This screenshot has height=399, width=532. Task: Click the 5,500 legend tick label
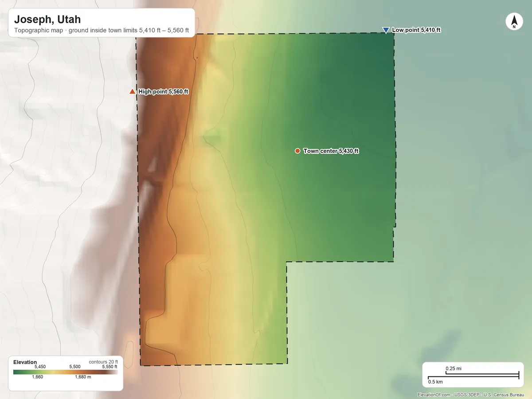click(75, 367)
